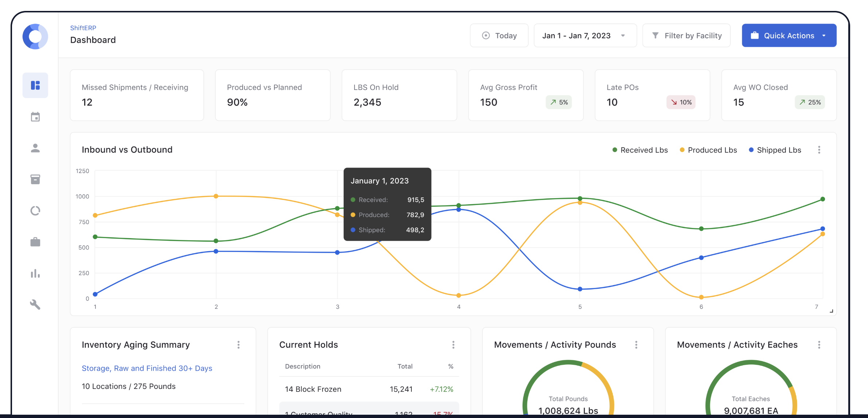868x418 pixels.
Task: Click the Today button
Action: point(499,36)
